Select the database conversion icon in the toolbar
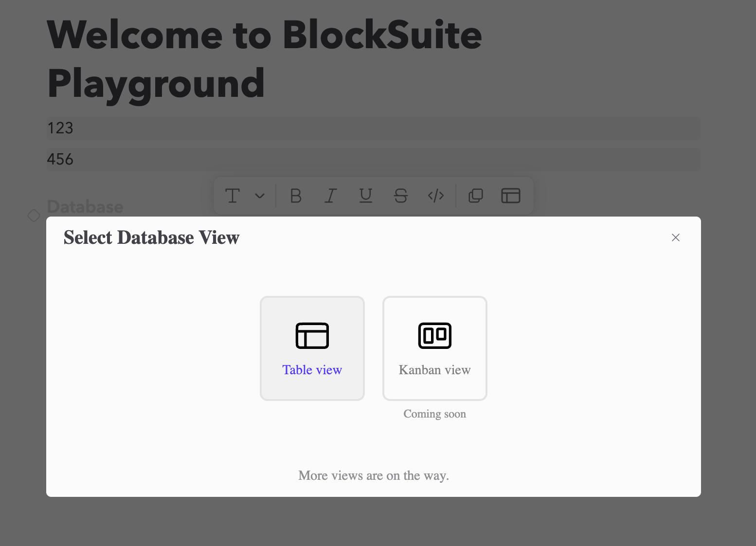 (510, 196)
